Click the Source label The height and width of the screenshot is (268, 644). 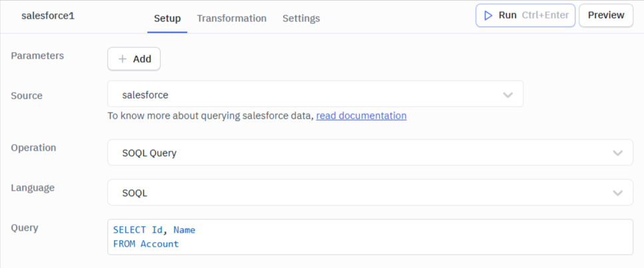tap(27, 96)
